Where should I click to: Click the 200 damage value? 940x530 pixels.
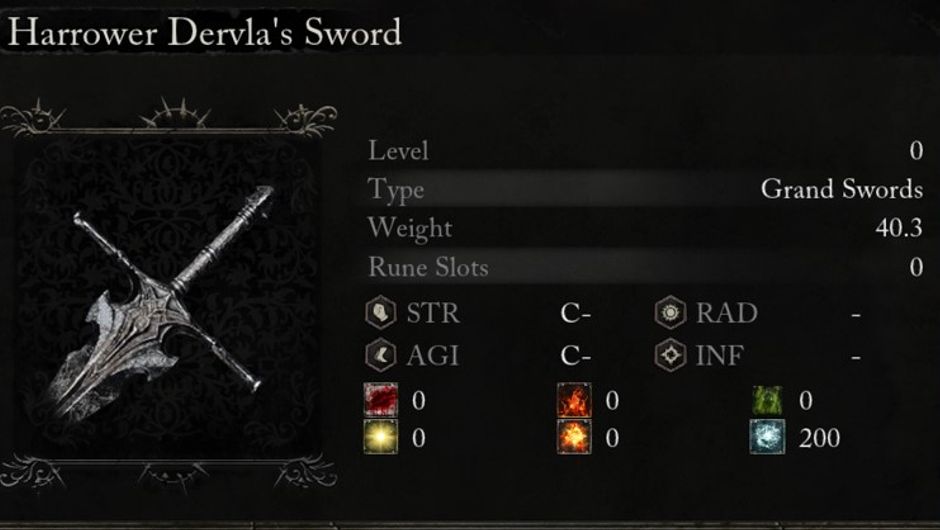click(x=820, y=437)
